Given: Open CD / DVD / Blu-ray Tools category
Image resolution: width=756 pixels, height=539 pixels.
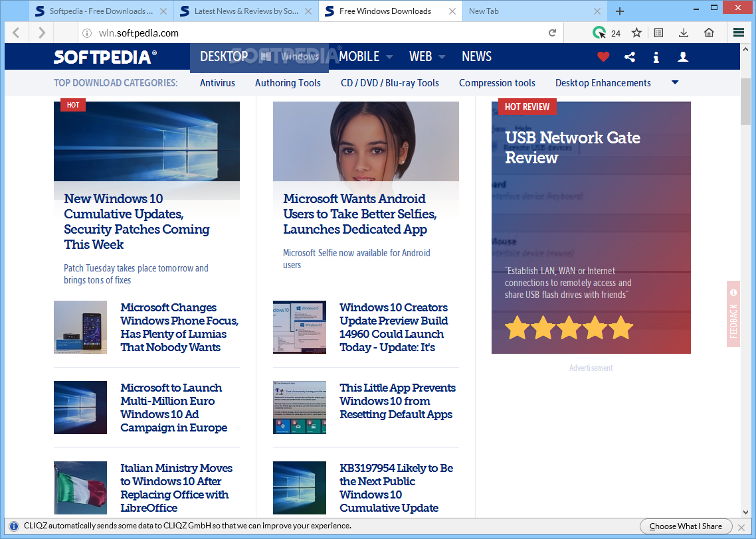Looking at the screenshot, I should coord(389,83).
